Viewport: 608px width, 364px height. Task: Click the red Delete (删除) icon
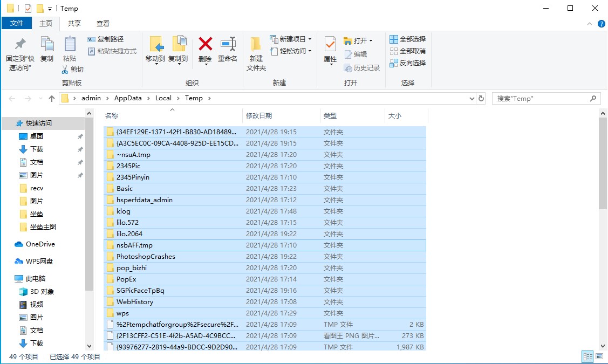pyautogui.click(x=205, y=44)
